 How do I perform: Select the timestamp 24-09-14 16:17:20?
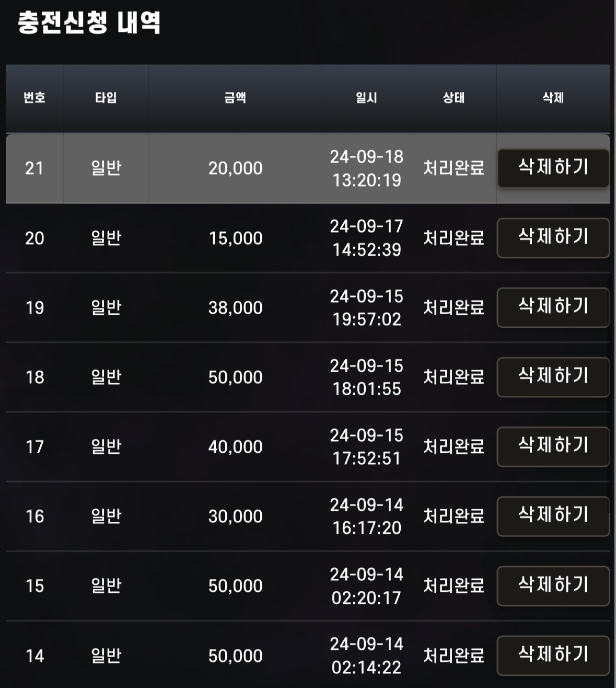pyautogui.click(x=367, y=516)
